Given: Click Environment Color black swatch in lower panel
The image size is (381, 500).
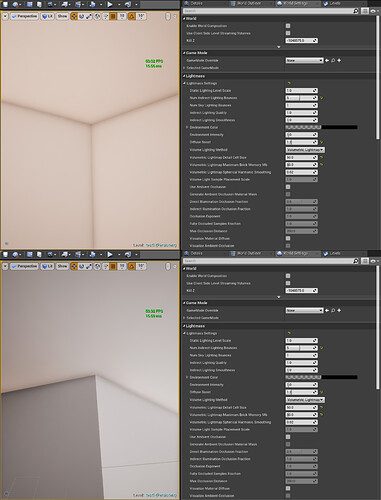Looking at the screenshot, I should [340, 377].
